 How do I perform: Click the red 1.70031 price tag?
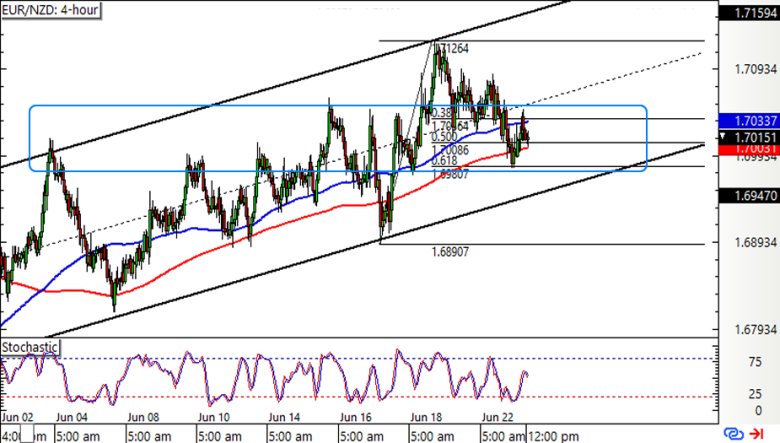pos(749,148)
